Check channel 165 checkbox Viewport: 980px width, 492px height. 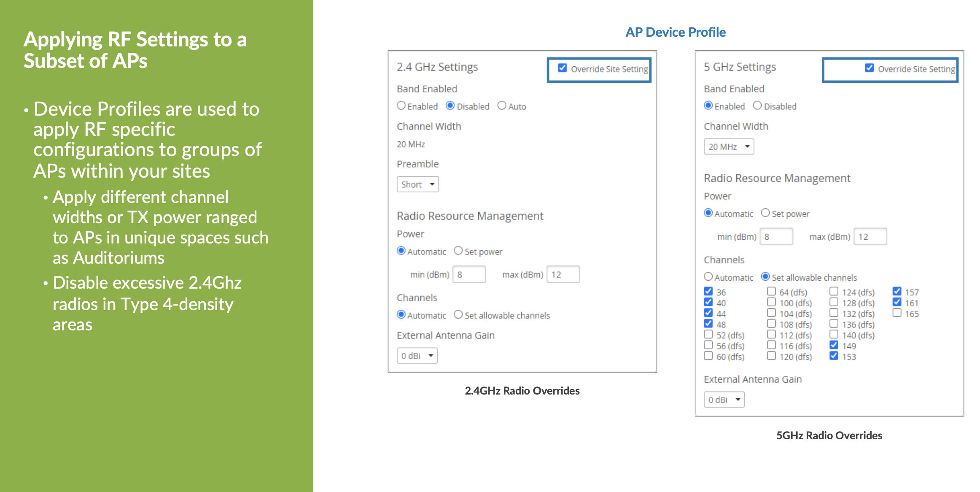pos(897,313)
